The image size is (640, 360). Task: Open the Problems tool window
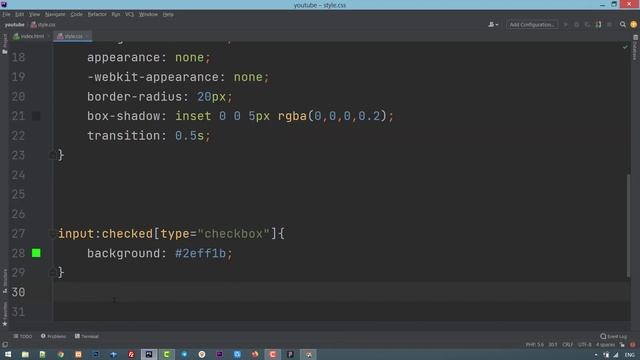tap(53, 336)
